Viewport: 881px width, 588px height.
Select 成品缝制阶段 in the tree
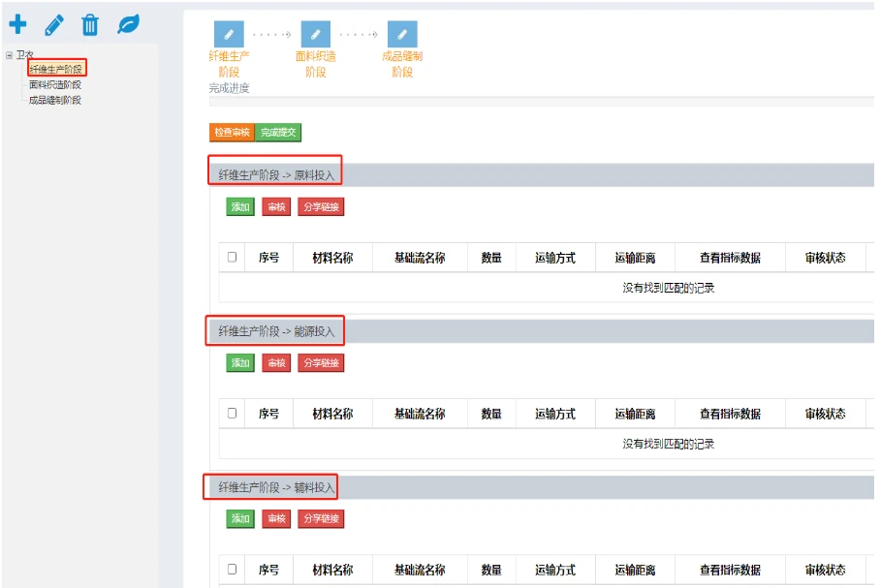pos(55,100)
